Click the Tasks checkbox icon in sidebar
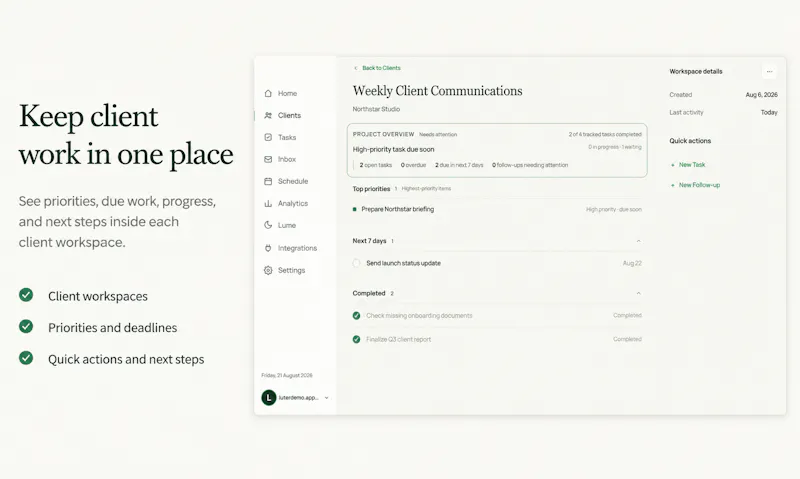Image resolution: width=800 pixels, height=479 pixels. 268,137
